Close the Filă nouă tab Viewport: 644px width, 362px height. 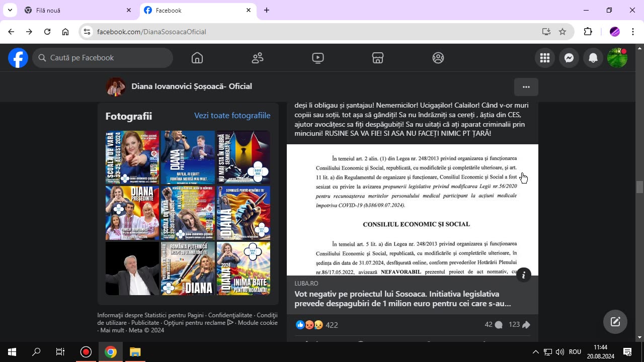(x=129, y=10)
